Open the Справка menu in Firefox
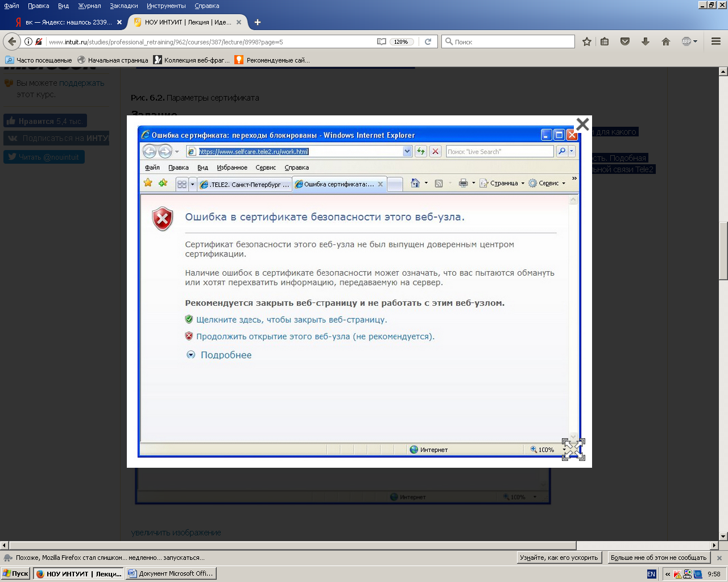728x582 pixels. tap(206, 6)
